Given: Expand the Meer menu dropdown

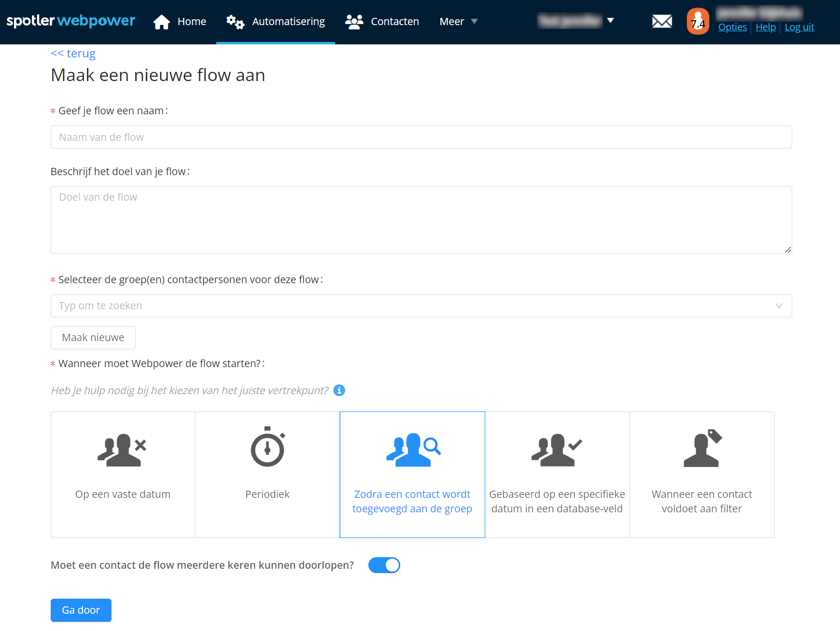Looking at the screenshot, I should click(458, 21).
